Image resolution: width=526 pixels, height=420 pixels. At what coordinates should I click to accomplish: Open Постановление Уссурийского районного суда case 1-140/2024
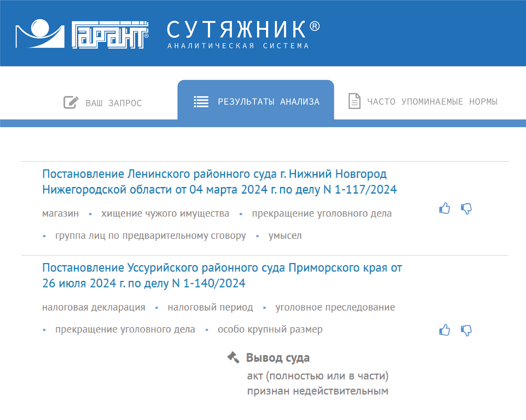(x=222, y=276)
